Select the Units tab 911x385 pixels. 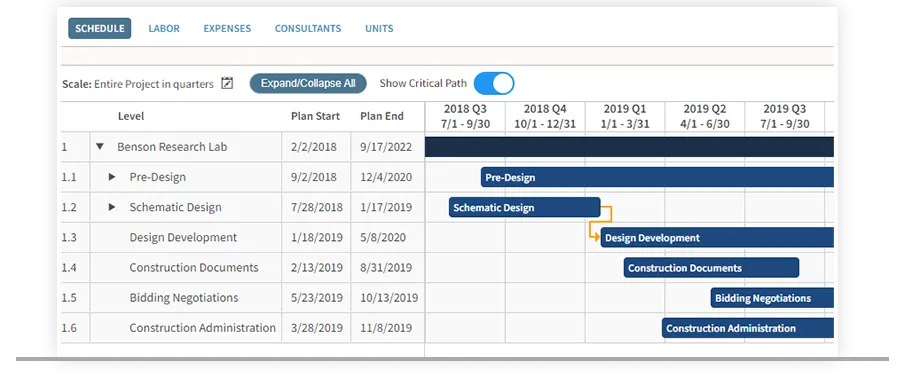point(379,28)
